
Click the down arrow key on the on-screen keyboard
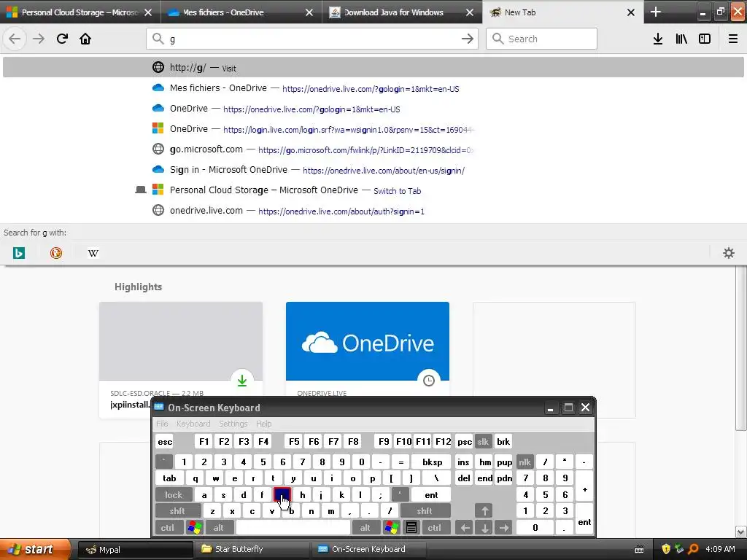484,528
